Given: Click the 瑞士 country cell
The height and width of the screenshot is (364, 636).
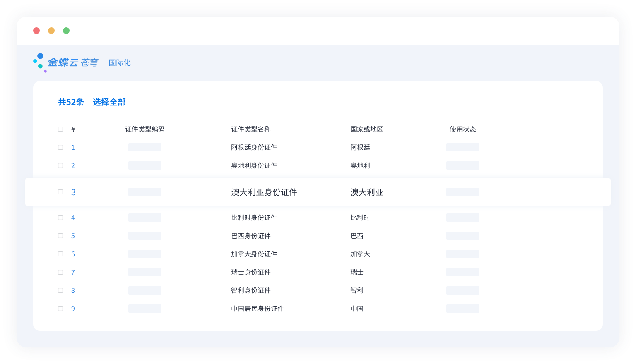Looking at the screenshot, I should click(357, 272).
